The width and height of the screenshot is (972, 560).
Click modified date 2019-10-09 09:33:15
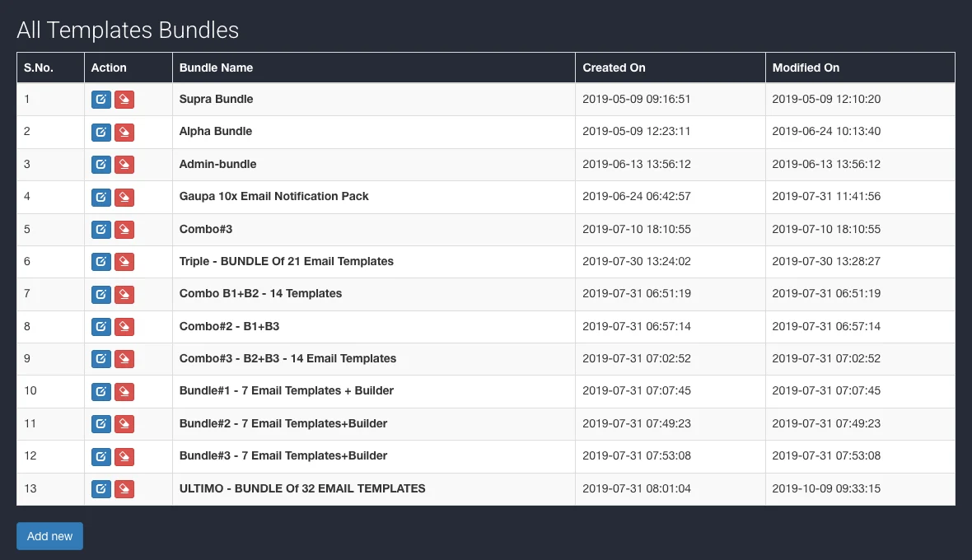pos(826,488)
